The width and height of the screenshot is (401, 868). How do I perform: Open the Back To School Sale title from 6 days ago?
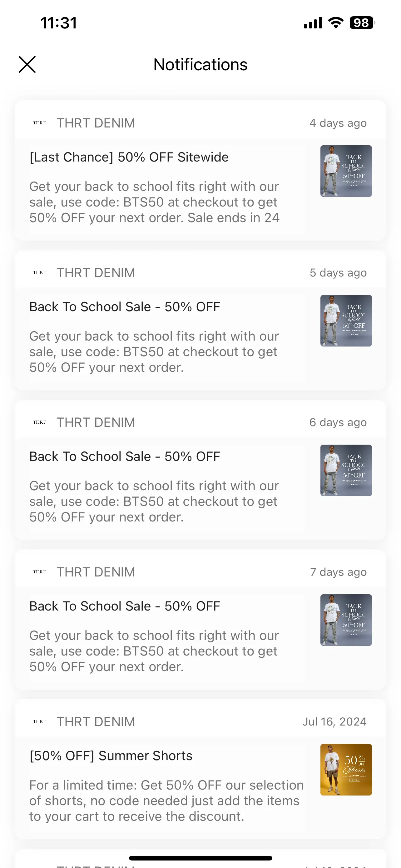(125, 456)
